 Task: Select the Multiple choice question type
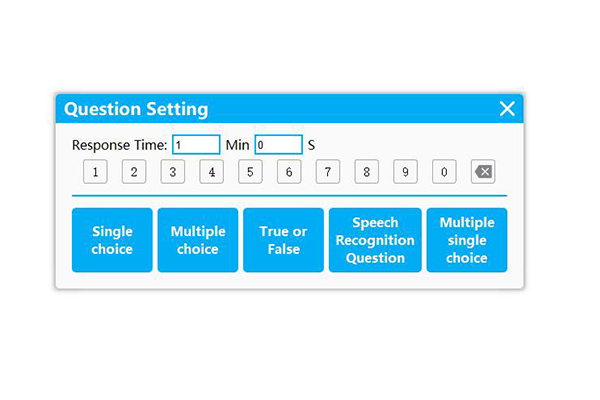point(198,240)
